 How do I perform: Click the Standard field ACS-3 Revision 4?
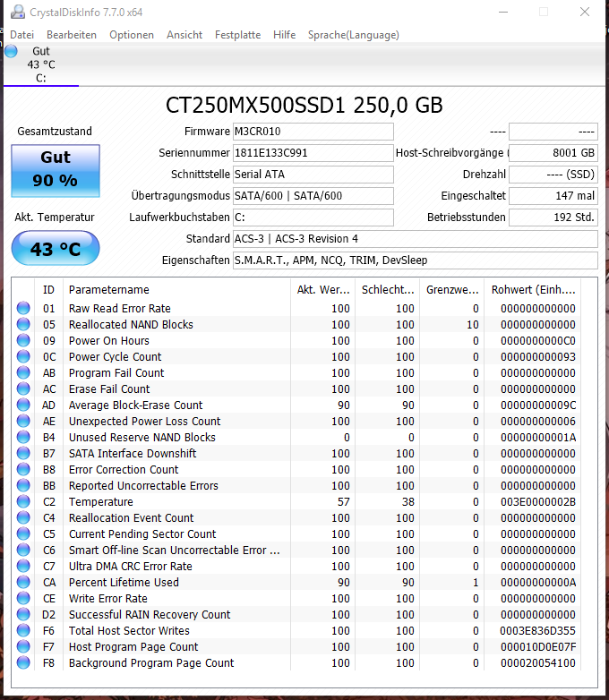pyautogui.click(x=415, y=238)
